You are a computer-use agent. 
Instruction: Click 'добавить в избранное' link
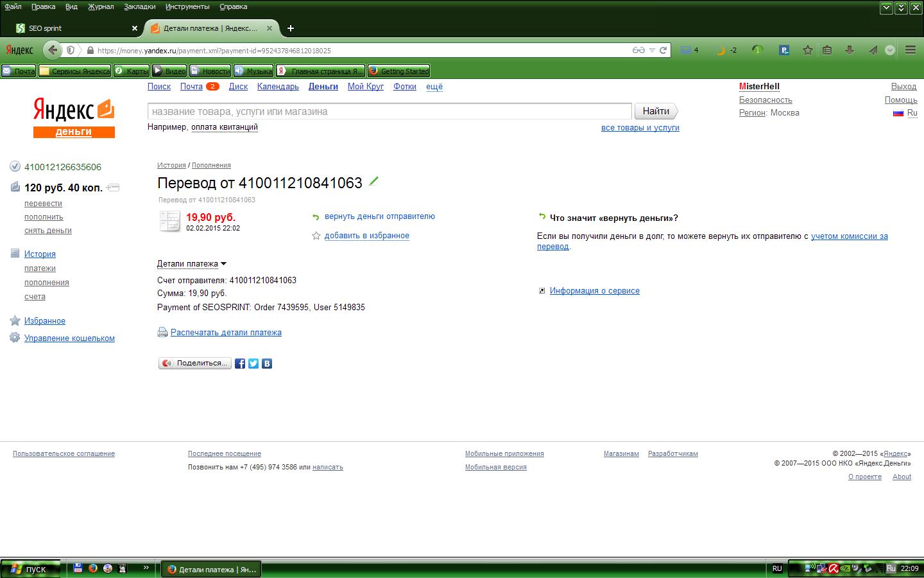pyautogui.click(x=367, y=236)
